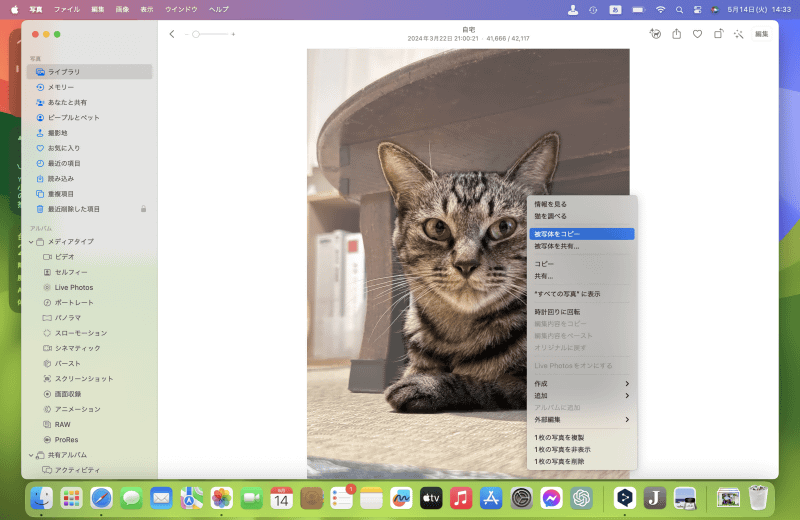This screenshot has width=800, height=520.
Task: Click the zoom out minus icon
Action: (187, 34)
